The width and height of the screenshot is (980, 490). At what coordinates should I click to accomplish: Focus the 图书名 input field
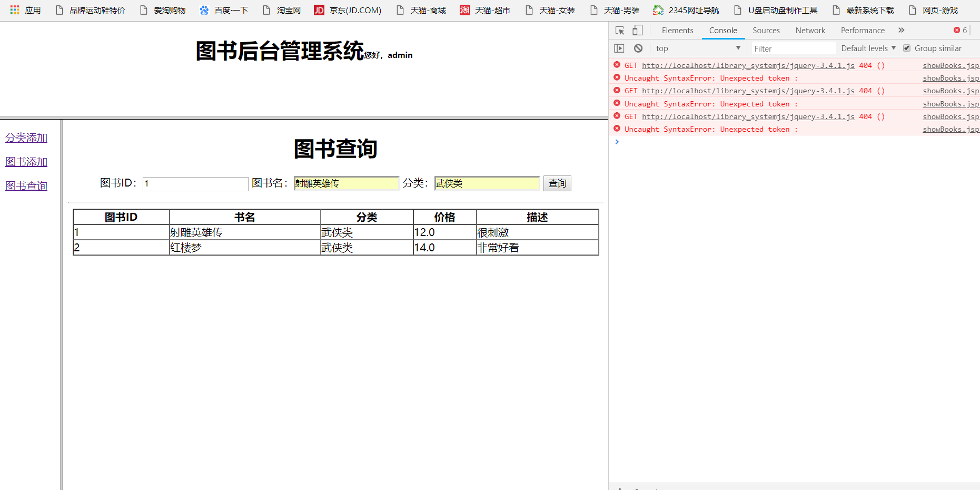point(347,183)
